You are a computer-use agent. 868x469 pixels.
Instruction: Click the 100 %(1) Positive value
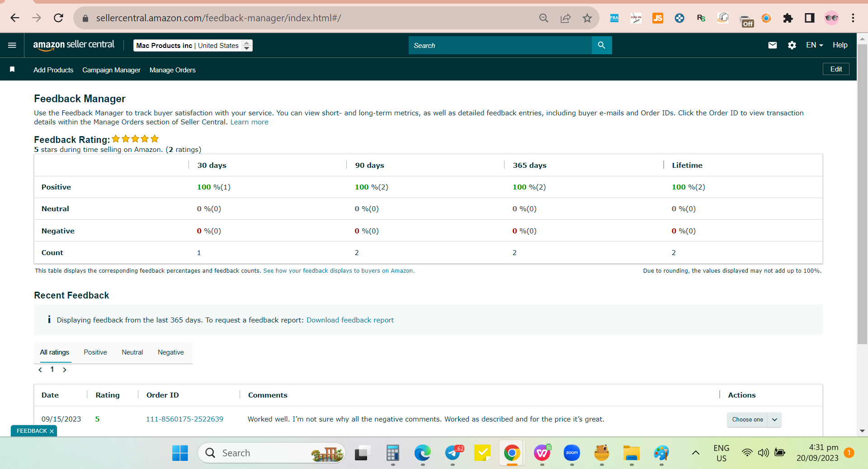[x=214, y=187]
